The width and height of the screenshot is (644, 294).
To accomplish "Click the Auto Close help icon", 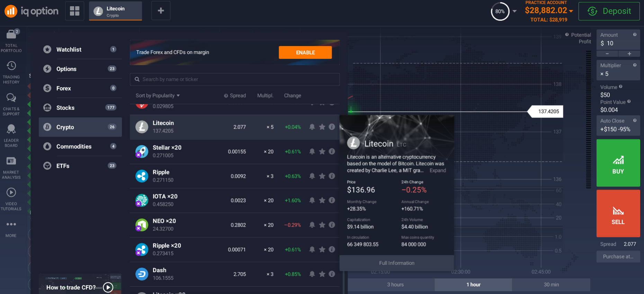I will pyautogui.click(x=635, y=120).
